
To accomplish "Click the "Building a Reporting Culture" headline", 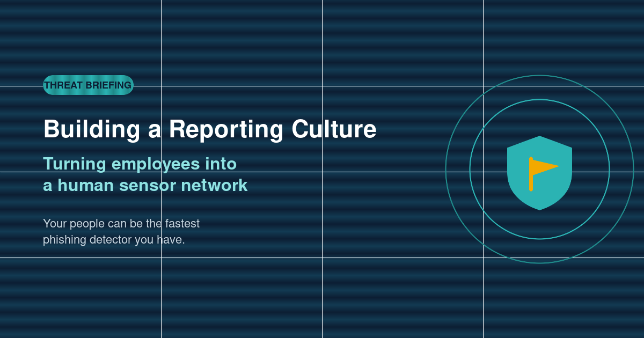I will (210, 129).
